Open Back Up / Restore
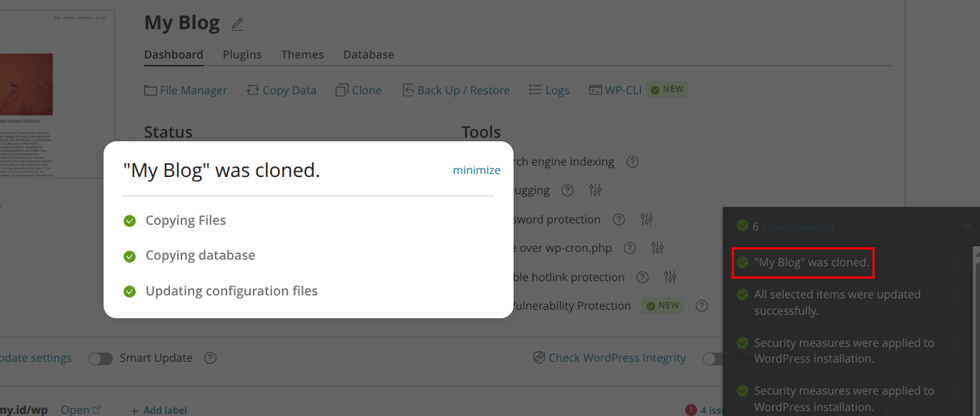Screen dimensions: 980x416 pos(456,90)
